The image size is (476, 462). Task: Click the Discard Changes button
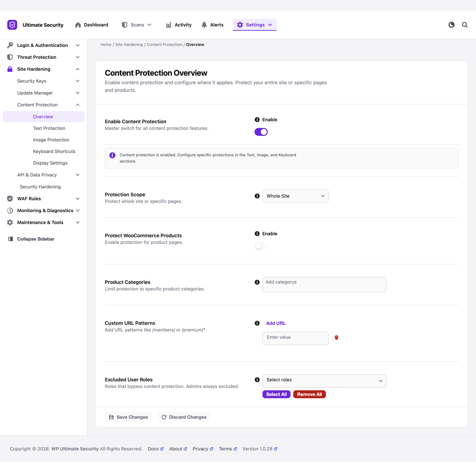coord(184,417)
